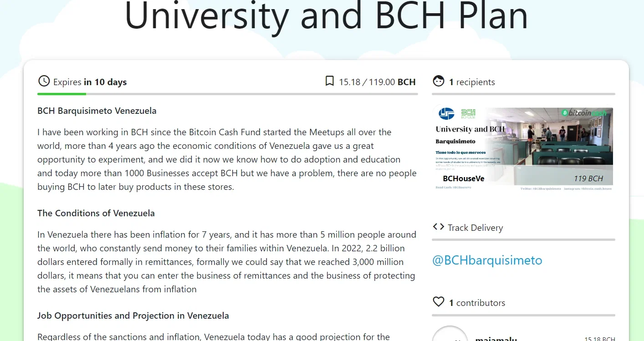This screenshot has width=644, height=341.
Task: Click the bookmark icon near 15.18 / 119.00 BCH
Action: (330, 81)
